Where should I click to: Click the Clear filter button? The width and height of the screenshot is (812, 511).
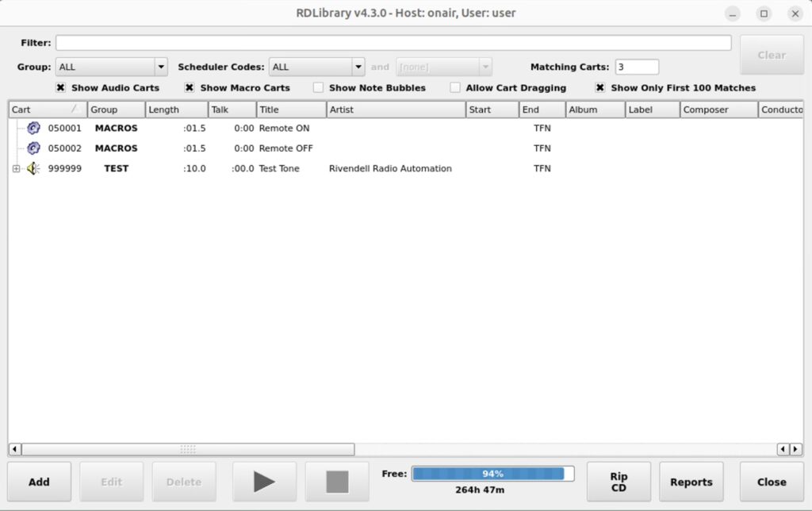[772, 55]
